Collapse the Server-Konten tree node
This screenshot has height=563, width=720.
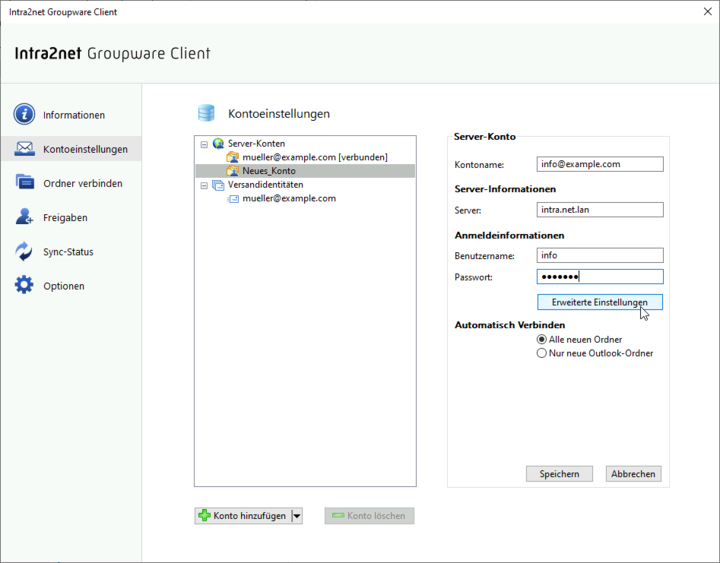click(204, 144)
